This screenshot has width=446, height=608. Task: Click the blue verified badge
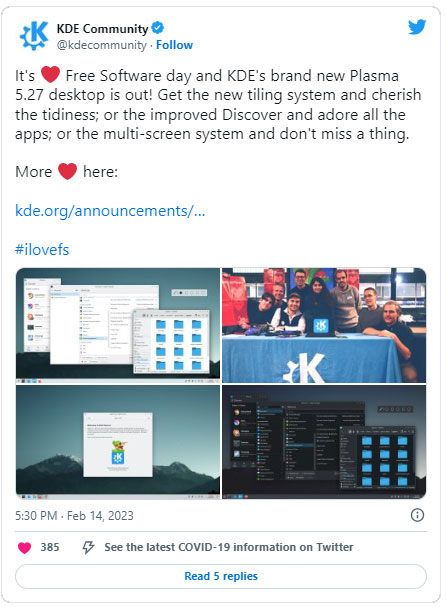pos(157,28)
